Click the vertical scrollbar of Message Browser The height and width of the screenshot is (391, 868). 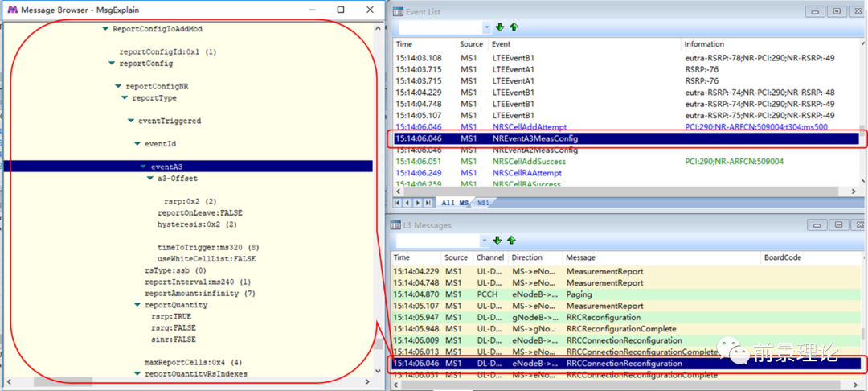click(378, 198)
